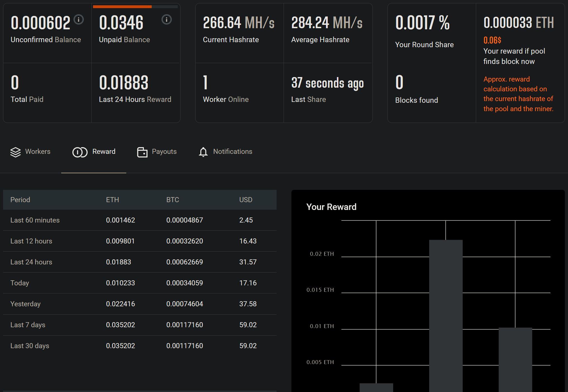Click the '37 seconds ago' last share value

coord(327,83)
